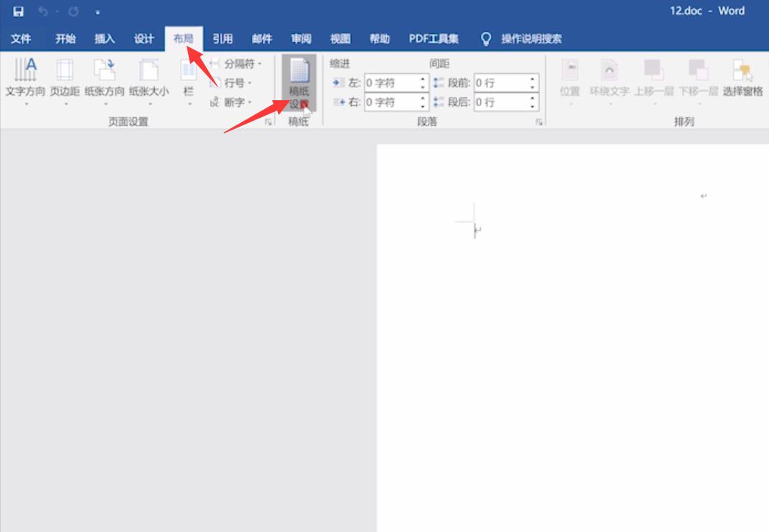The image size is (769, 532).
Task: Open the 栏 columns menu
Action: click(x=189, y=83)
